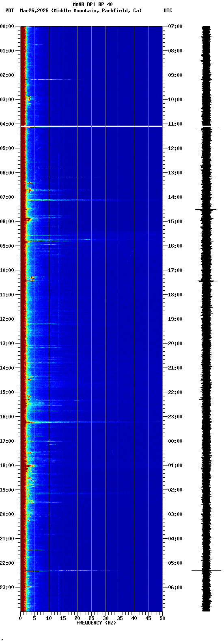Image resolution: width=224 pixels, height=644 pixels.
Task: Click "00:00" on the UTC time axis
Action: tap(175, 441)
